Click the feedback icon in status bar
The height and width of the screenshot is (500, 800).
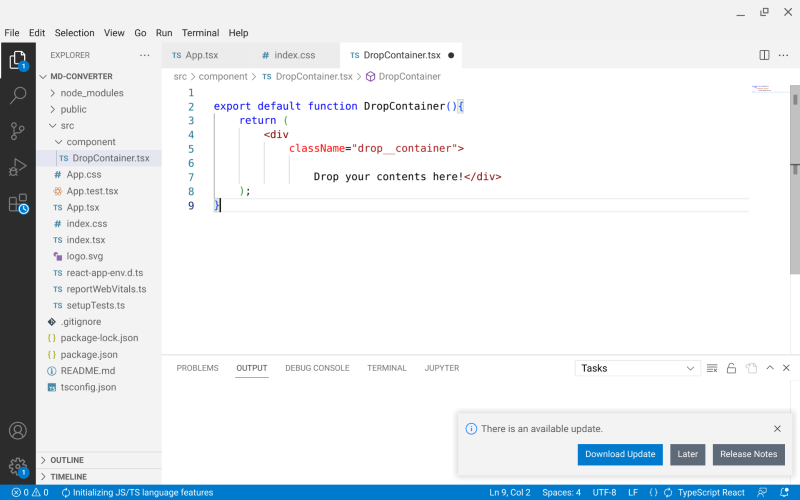point(762,492)
